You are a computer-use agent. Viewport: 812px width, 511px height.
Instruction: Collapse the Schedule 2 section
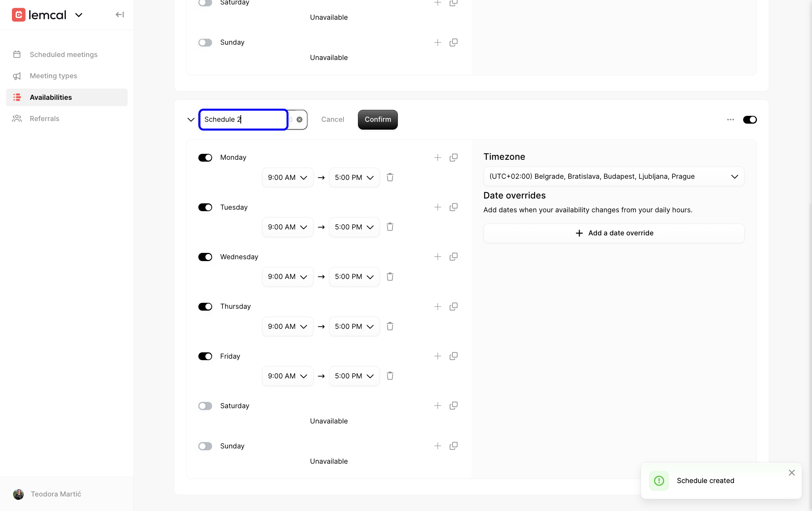[x=191, y=120]
